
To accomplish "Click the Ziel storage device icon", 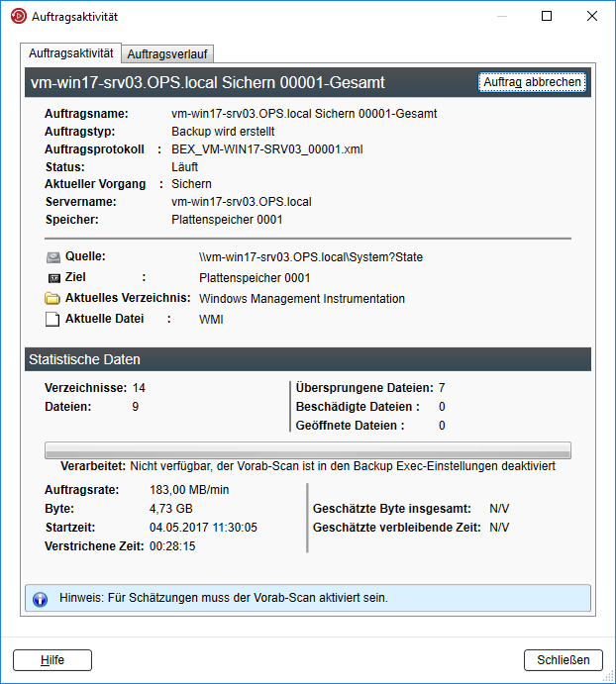I will [x=53, y=278].
